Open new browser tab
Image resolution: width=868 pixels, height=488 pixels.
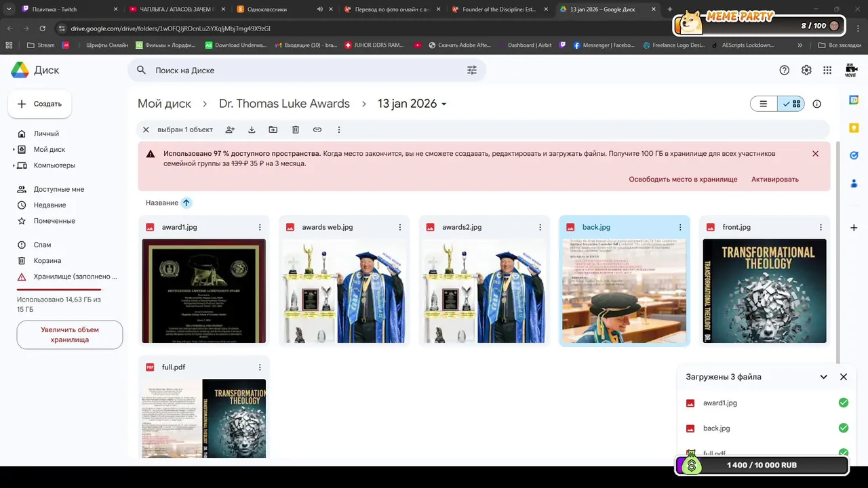click(x=670, y=9)
